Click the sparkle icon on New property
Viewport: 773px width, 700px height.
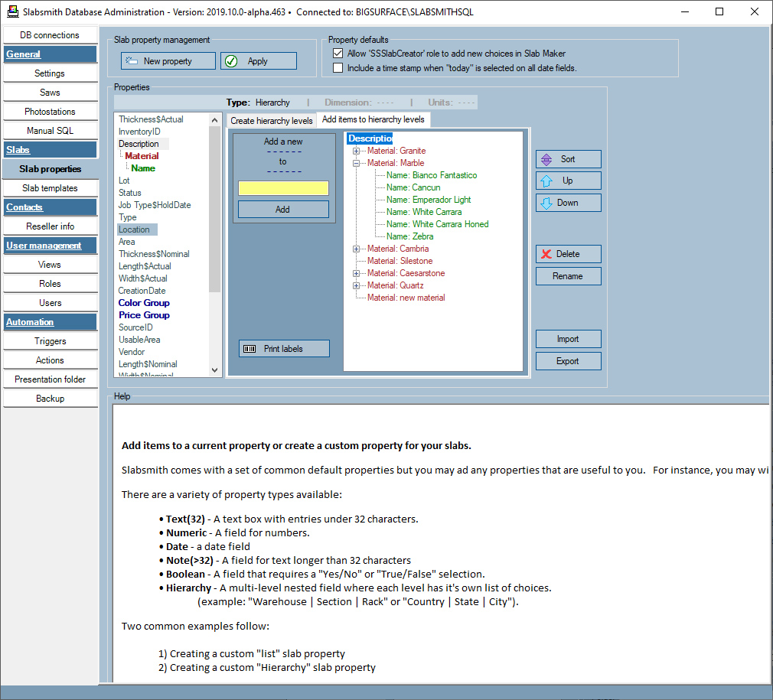[x=132, y=60]
